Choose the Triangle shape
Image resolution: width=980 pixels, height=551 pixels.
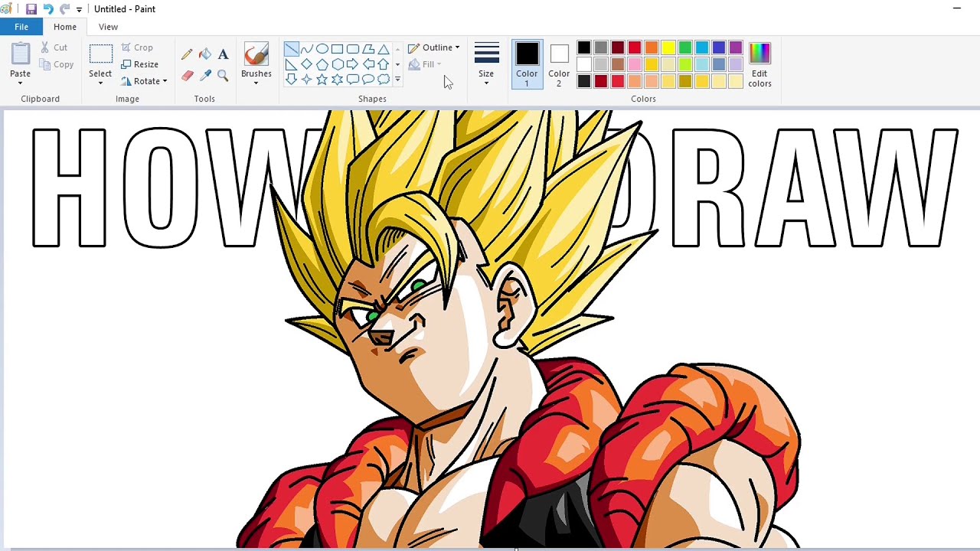click(x=383, y=49)
